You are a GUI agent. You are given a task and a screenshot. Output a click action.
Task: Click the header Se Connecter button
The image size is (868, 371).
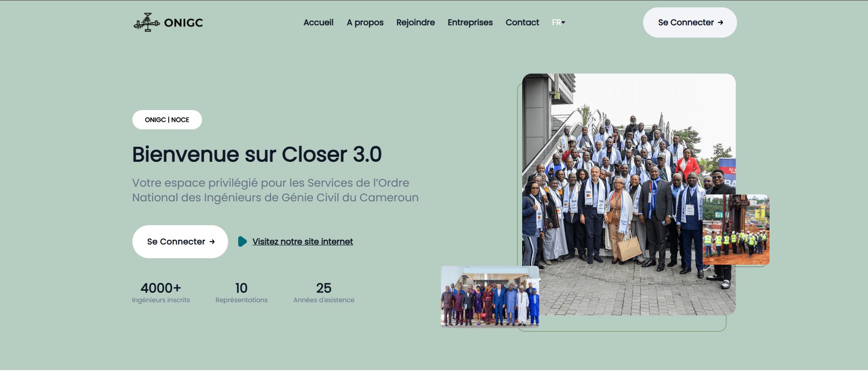click(690, 22)
